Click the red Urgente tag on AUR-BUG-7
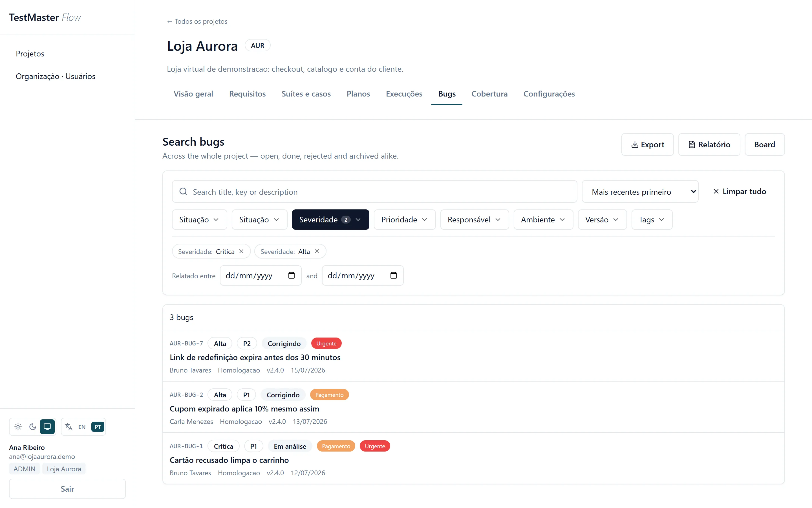Viewport: 812px width, 508px height. [326, 343]
